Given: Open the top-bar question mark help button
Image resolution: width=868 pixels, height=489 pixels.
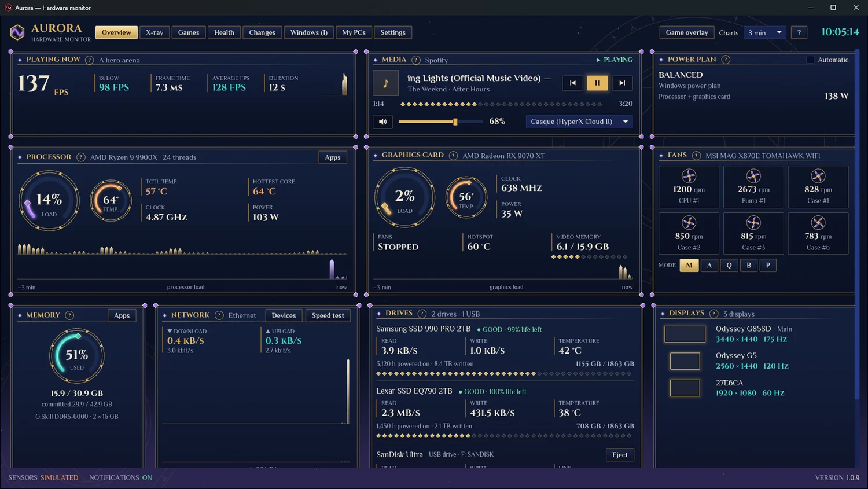Looking at the screenshot, I should tap(799, 32).
